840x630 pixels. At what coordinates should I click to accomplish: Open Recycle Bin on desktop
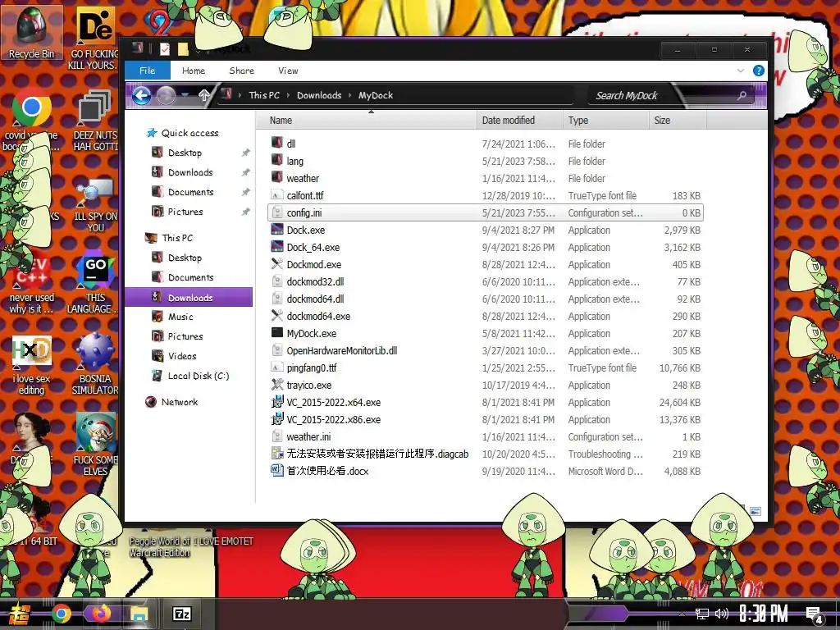32,33
